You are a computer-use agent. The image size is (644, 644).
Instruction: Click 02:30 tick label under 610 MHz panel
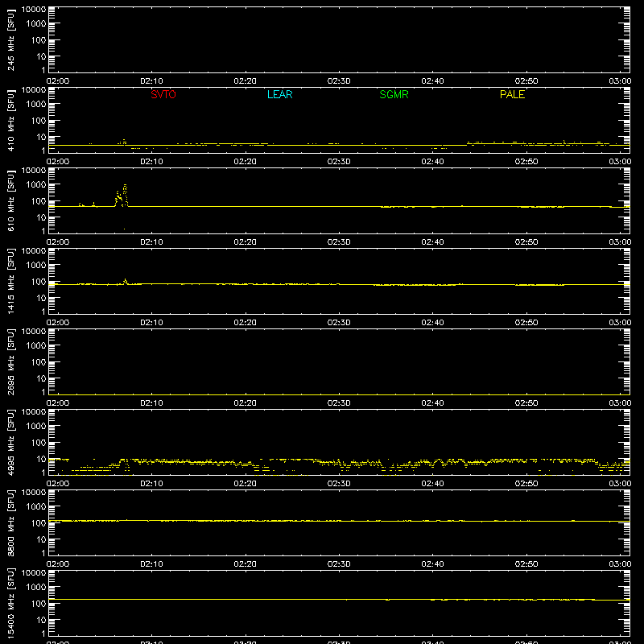339,242
